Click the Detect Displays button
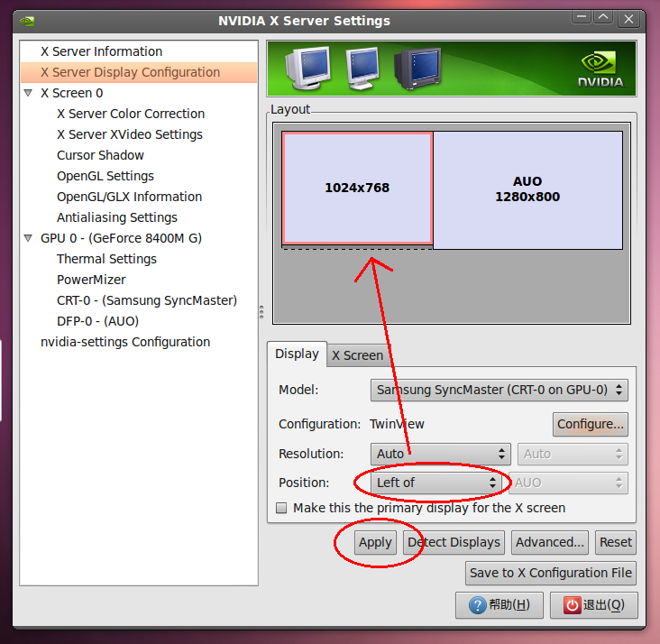The width and height of the screenshot is (660, 644). pyautogui.click(x=454, y=542)
